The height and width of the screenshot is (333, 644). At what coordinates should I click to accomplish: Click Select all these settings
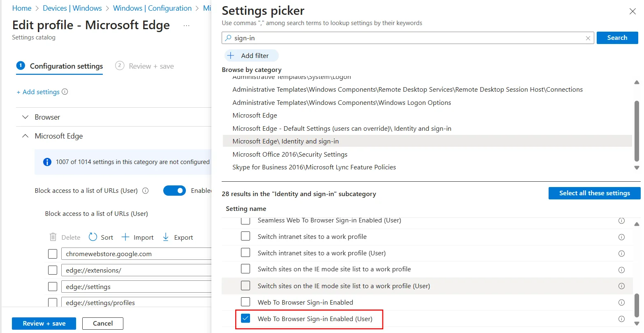click(x=594, y=193)
